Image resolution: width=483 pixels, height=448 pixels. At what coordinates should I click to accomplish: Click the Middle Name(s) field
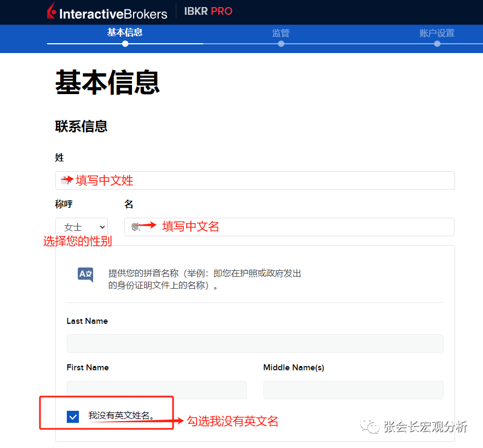point(353,390)
